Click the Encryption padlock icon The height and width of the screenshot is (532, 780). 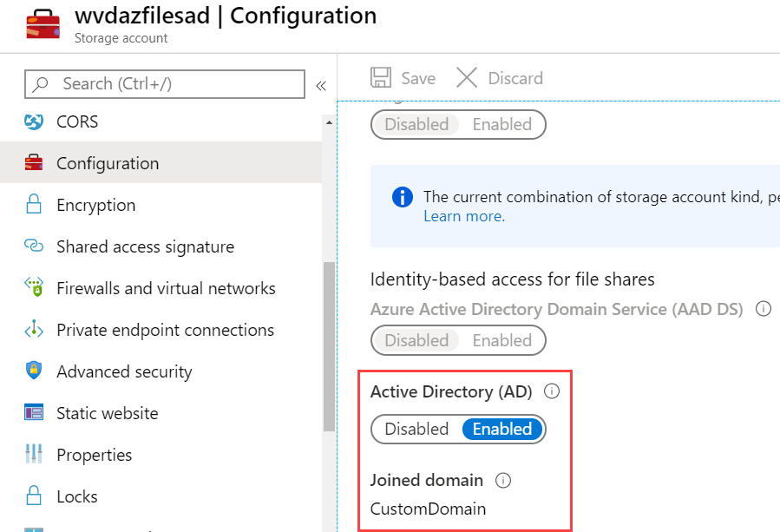point(34,205)
